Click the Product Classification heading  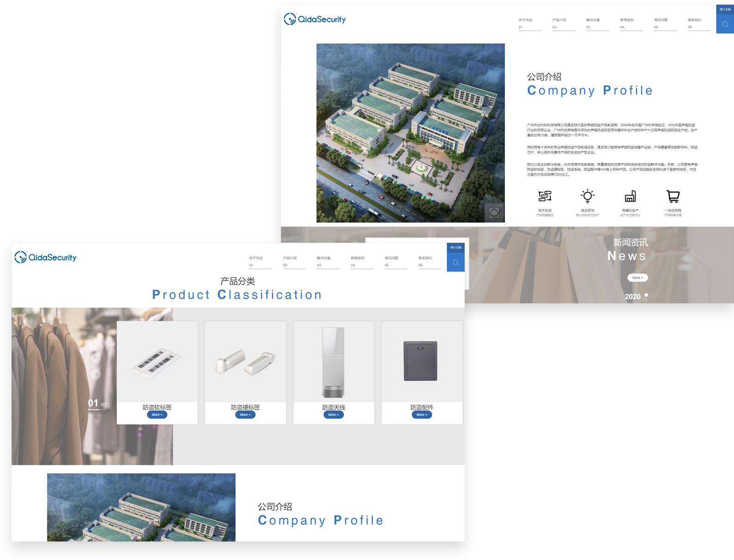(237, 295)
